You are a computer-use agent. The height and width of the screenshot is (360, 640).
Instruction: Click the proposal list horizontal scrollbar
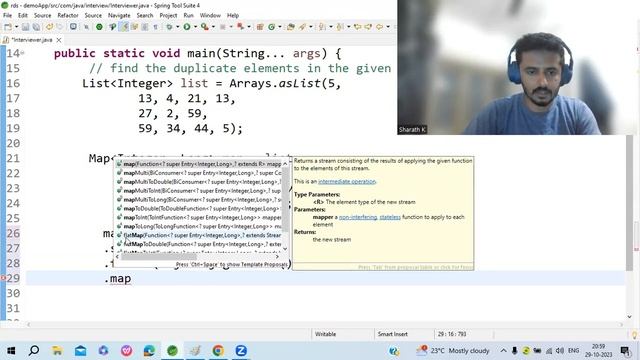coord(158,257)
